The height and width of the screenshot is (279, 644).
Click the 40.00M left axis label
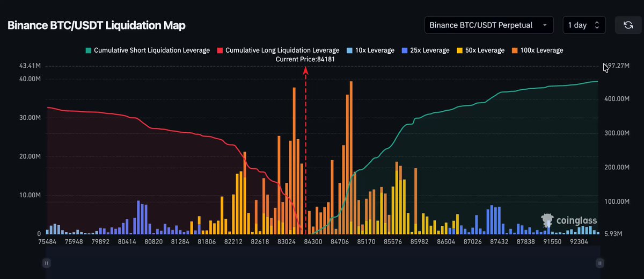click(x=30, y=79)
